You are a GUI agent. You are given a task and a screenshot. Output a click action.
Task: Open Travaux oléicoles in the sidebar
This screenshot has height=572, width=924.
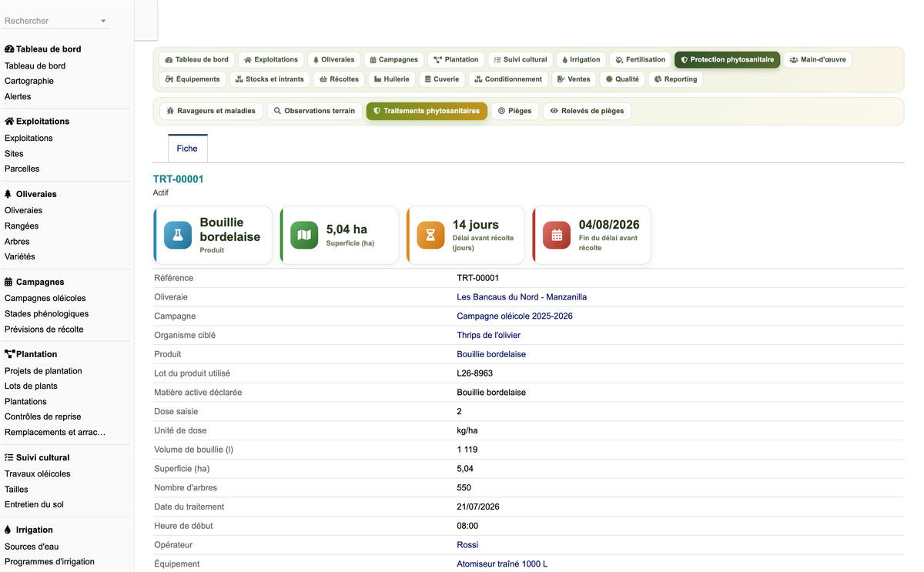pyautogui.click(x=38, y=473)
